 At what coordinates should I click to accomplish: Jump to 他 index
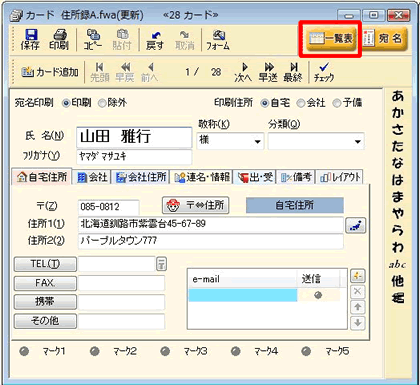397,281
